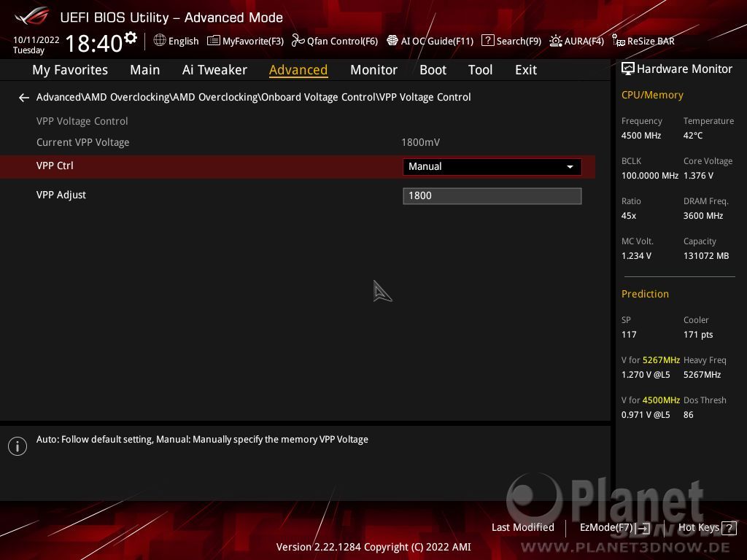Click the settings gear next to the clock
Screen dimensions: 747x560
[x=131, y=38]
